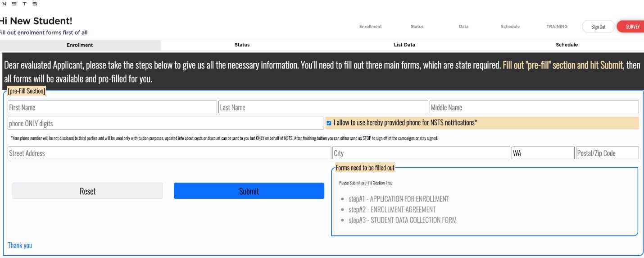The image size is (644, 258).
Task: Select the state field showing WA
Action: coord(543,153)
